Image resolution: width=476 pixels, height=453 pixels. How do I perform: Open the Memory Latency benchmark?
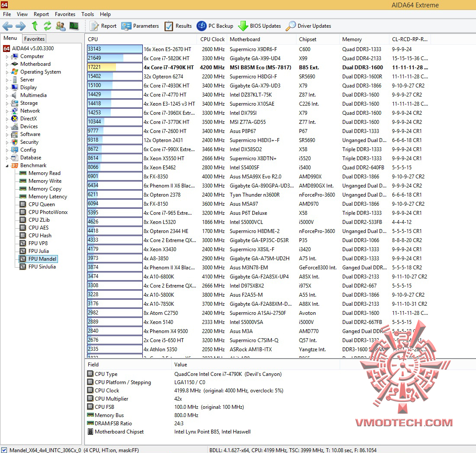click(48, 197)
